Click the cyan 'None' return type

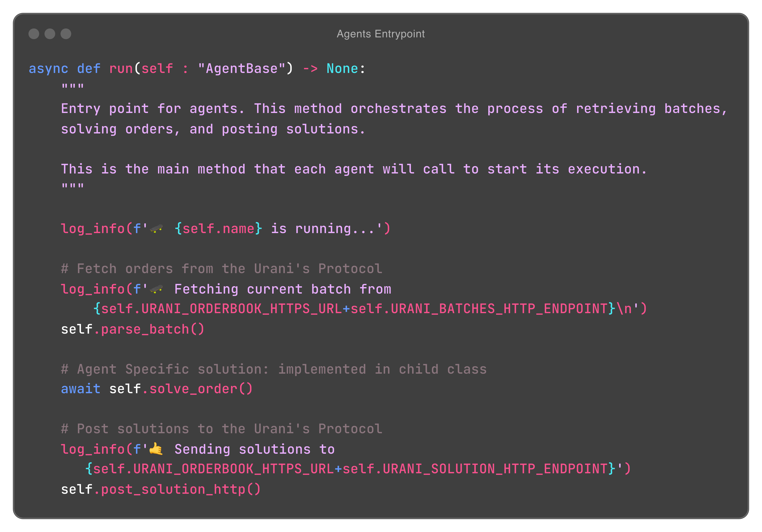click(342, 69)
